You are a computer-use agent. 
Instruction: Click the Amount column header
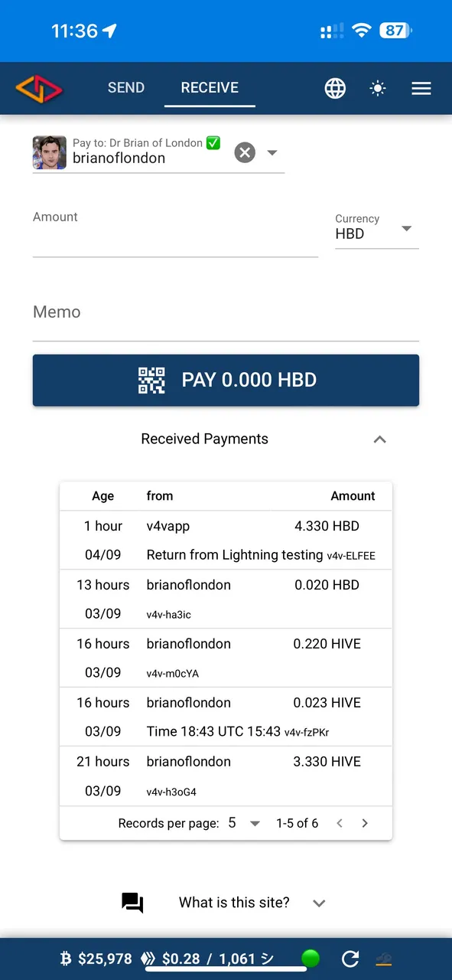353,496
